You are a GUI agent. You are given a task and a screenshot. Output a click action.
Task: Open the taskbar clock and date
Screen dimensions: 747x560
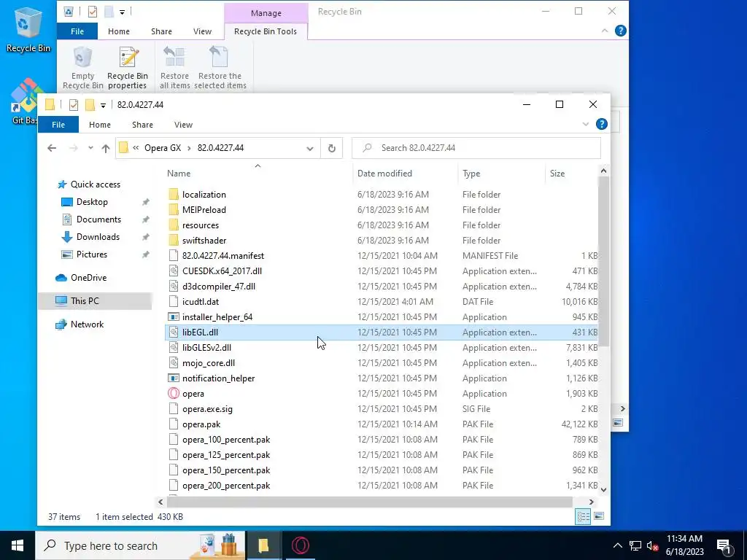click(x=684, y=545)
